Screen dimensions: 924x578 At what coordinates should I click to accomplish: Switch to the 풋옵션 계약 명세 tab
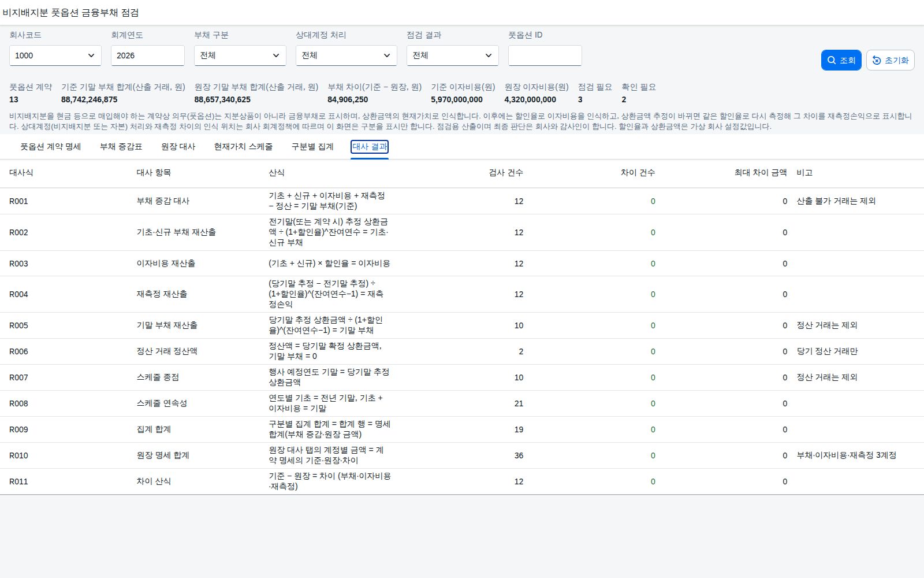tap(51, 147)
